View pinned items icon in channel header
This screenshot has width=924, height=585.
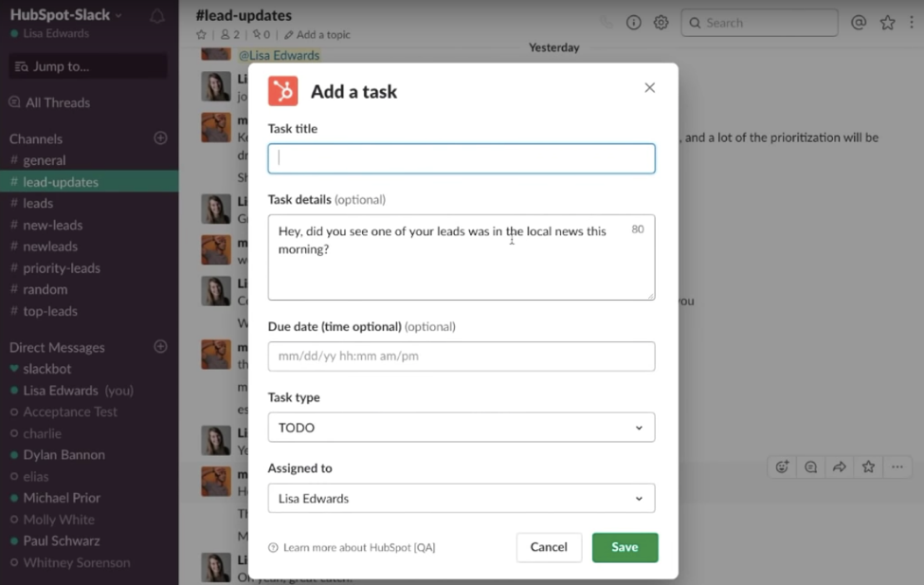point(261,35)
